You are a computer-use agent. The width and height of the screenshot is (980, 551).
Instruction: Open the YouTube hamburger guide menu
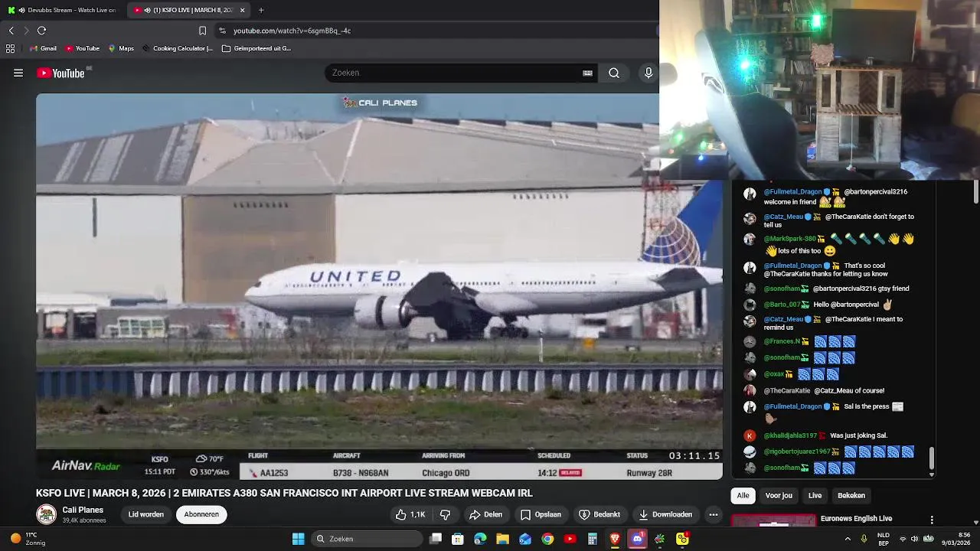pyautogui.click(x=18, y=73)
